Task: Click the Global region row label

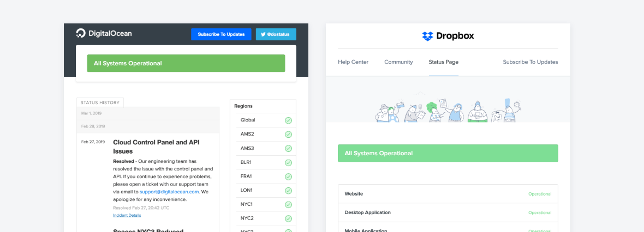Action: [x=248, y=120]
